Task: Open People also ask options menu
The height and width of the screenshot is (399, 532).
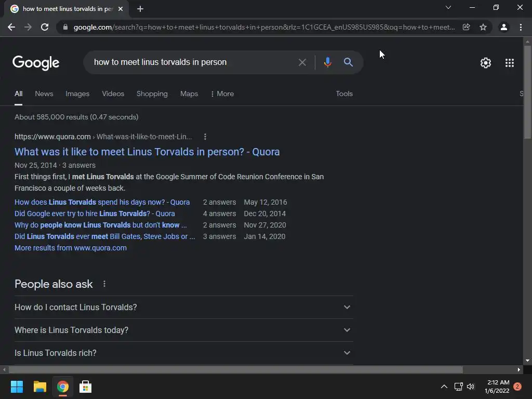Action: pyautogui.click(x=104, y=284)
